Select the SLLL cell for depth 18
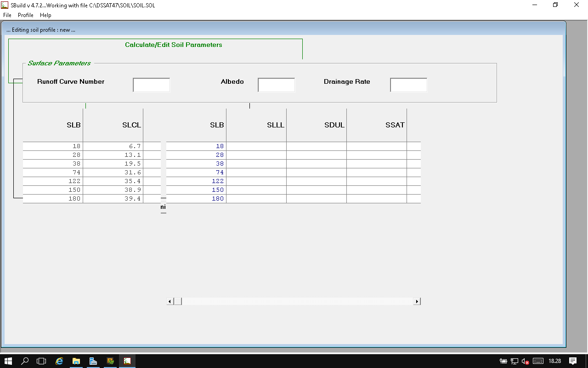Screen dimensions: 588x368 (256, 146)
